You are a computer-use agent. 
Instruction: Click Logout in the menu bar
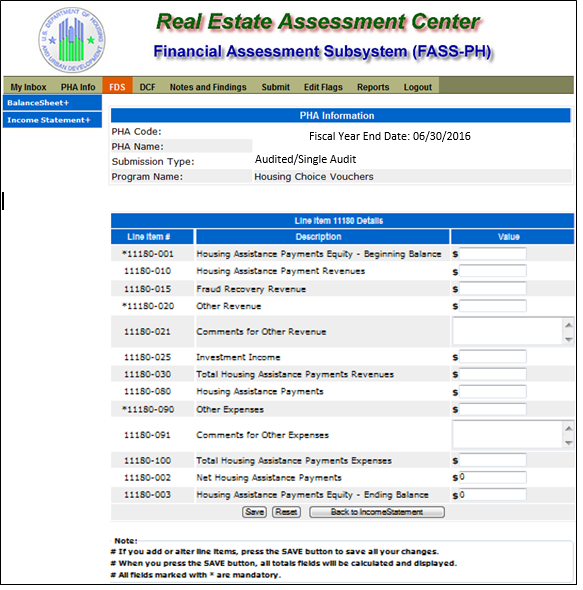[x=417, y=87]
